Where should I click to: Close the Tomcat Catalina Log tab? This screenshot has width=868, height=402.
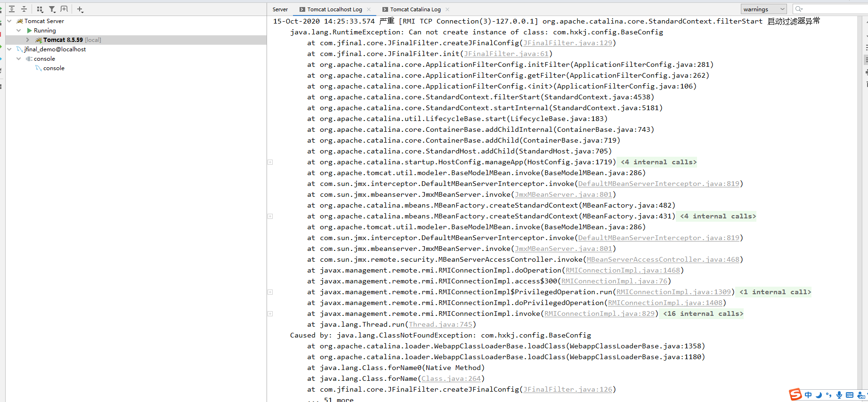pyautogui.click(x=447, y=9)
